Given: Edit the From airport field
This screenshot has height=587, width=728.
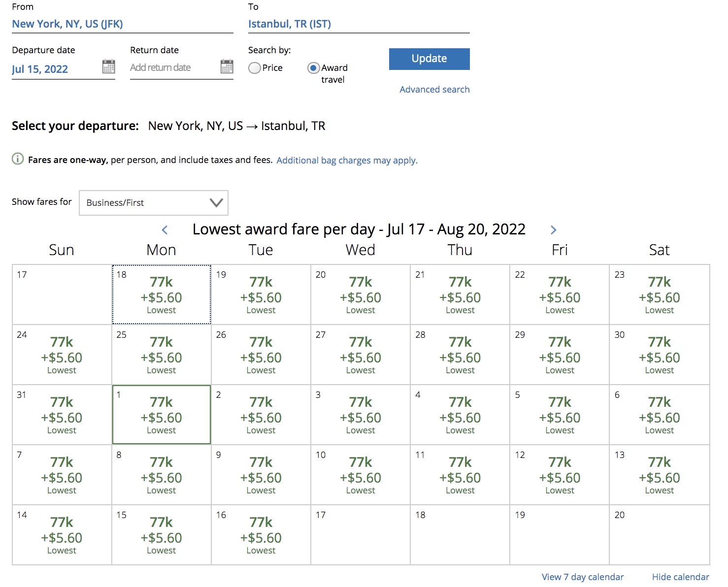Looking at the screenshot, I should coord(122,24).
